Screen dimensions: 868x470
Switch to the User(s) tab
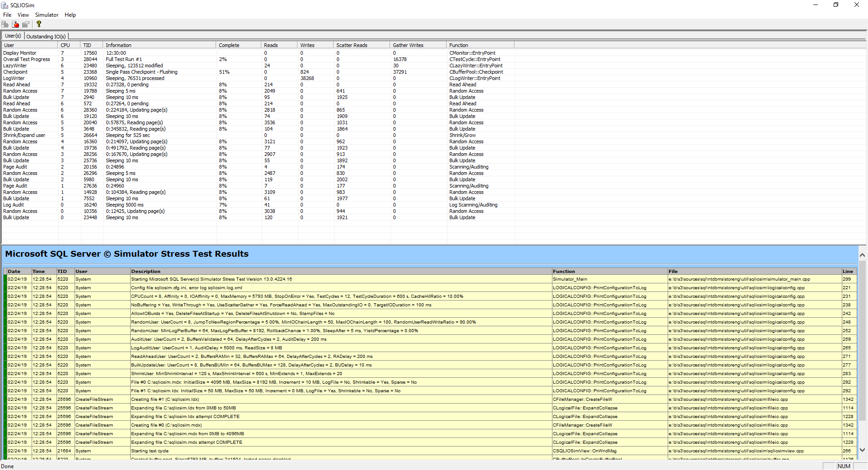coord(13,36)
